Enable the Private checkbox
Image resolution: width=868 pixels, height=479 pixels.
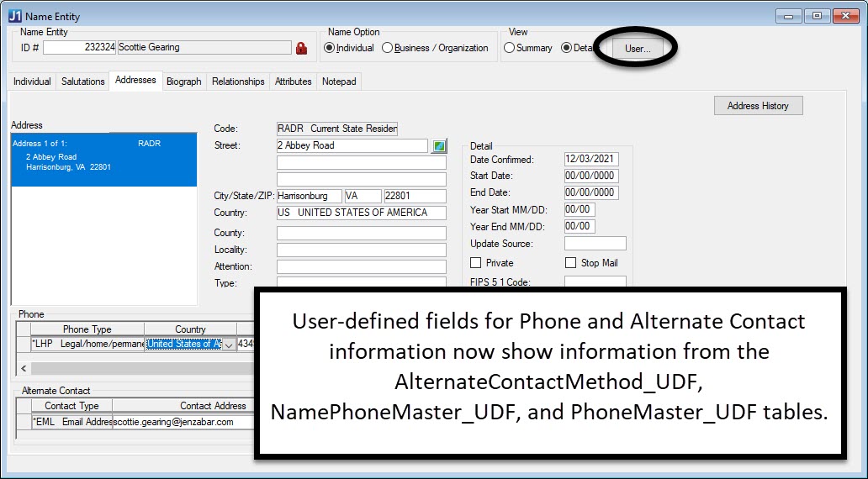click(476, 263)
